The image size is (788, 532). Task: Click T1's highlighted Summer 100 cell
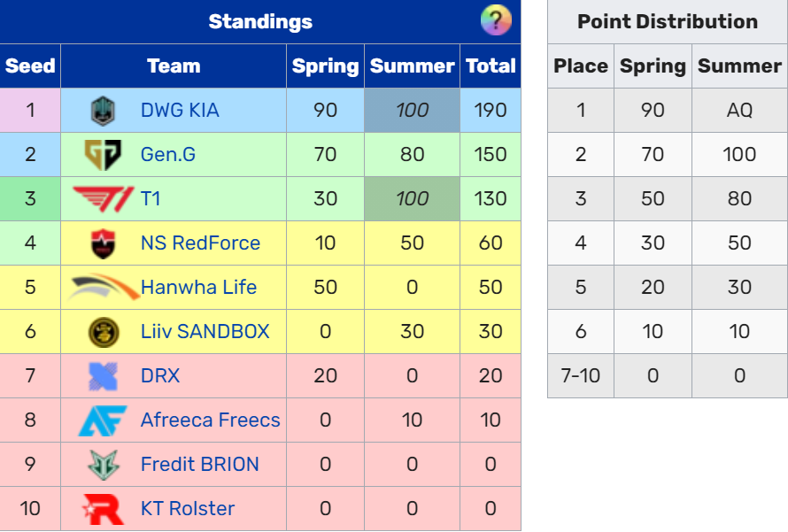click(412, 199)
